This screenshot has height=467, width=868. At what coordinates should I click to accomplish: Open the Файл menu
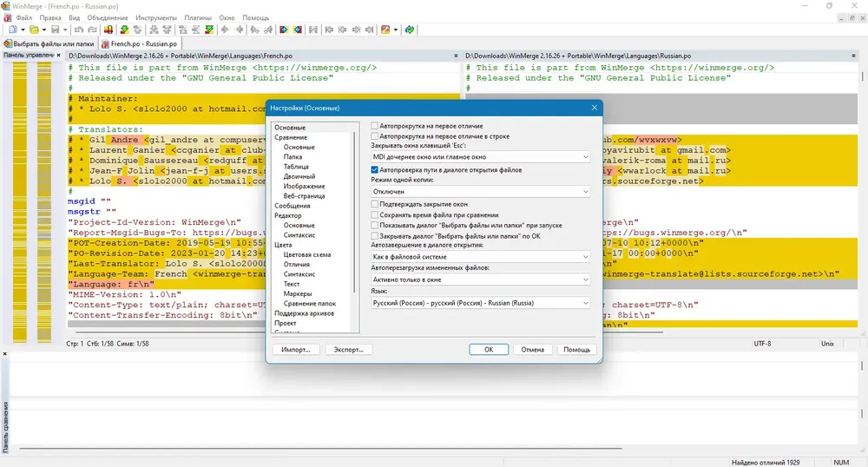(x=23, y=17)
